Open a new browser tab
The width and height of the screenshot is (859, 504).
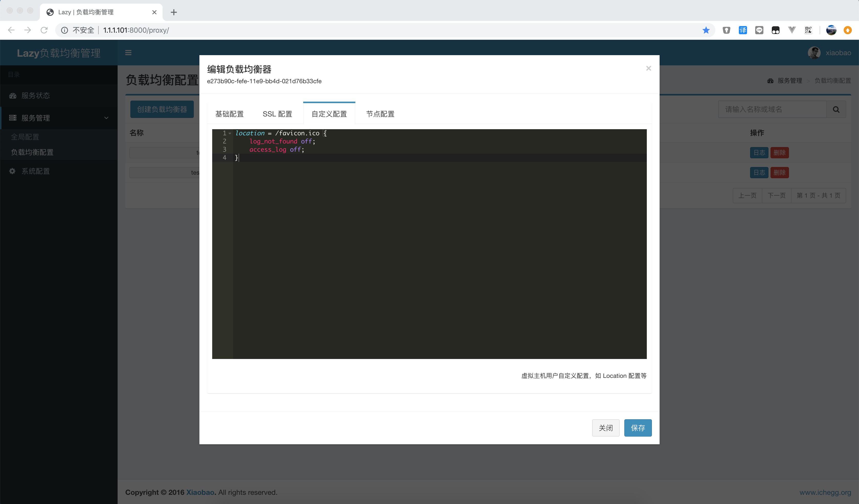tap(174, 12)
